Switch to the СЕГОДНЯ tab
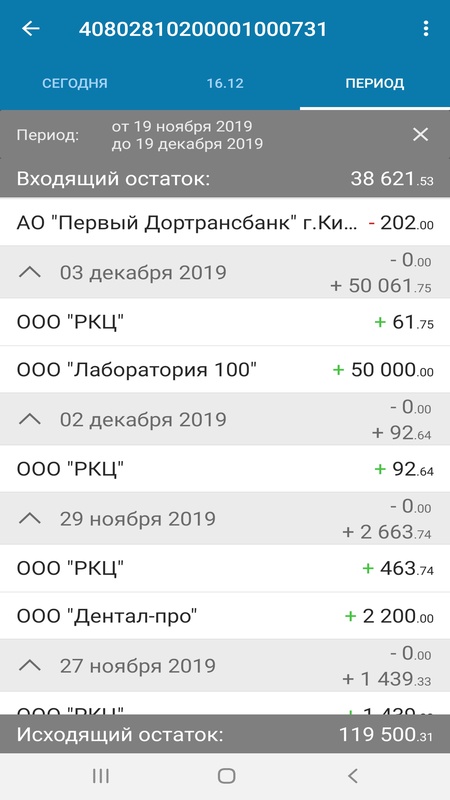The height and width of the screenshot is (800, 450). [x=75, y=84]
